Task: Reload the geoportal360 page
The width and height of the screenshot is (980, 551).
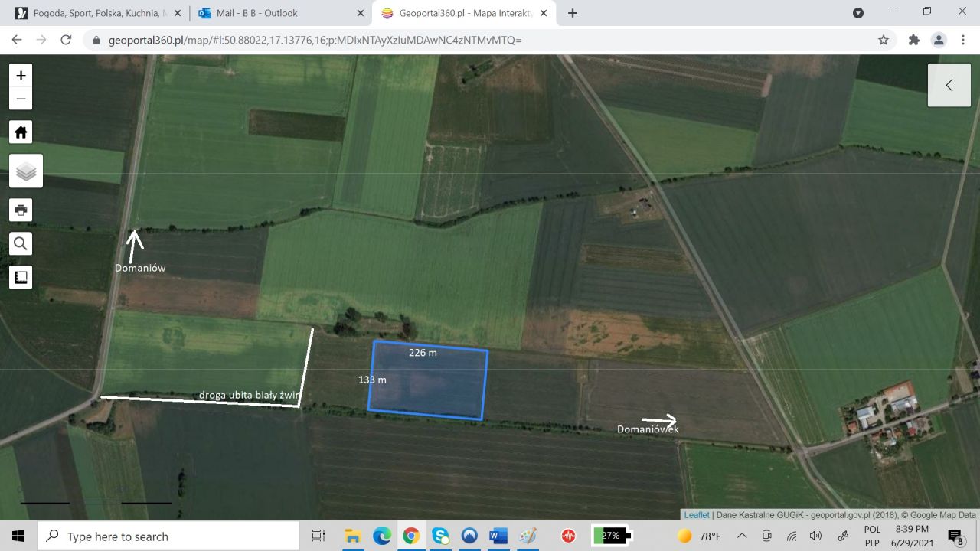Action: [x=66, y=40]
